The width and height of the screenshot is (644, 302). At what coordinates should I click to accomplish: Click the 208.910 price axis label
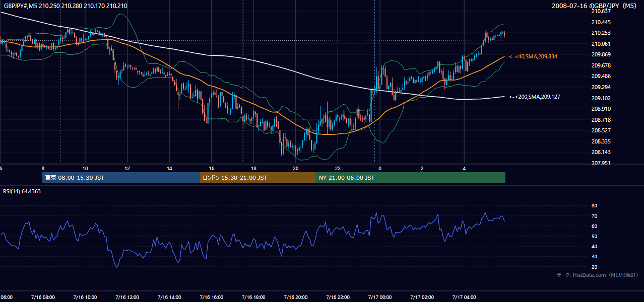pyautogui.click(x=601, y=109)
